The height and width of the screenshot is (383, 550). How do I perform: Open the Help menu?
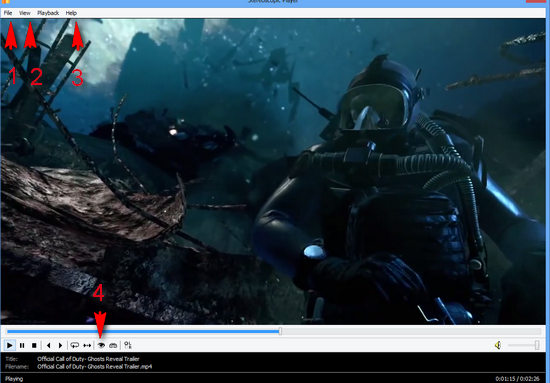pos(71,13)
